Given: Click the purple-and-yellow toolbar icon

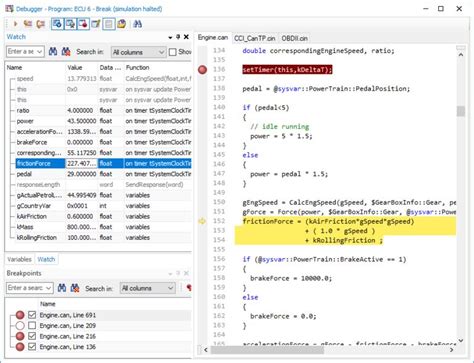Looking at the screenshot, I should pyautogui.click(x=122, y=24).
